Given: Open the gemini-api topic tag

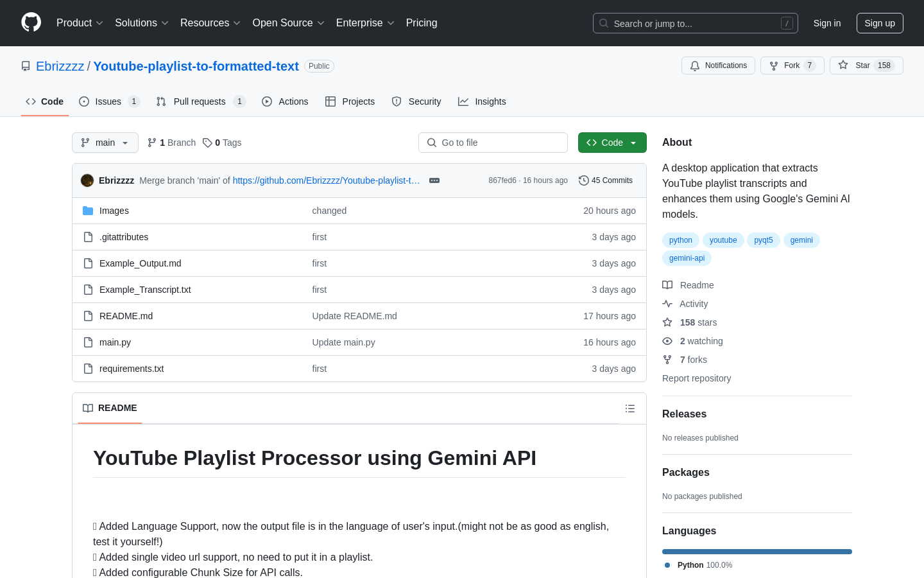Looking at the screenshot, I should [687, 258].
